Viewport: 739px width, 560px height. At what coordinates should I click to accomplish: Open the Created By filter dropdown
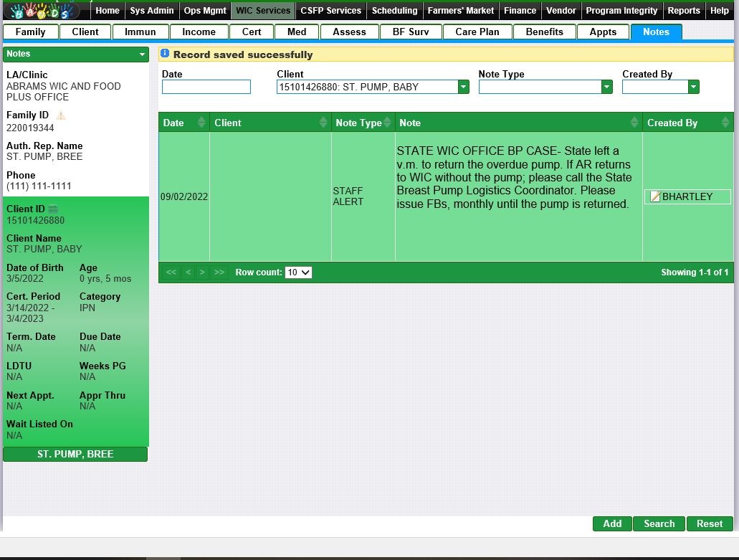click(x=693, y=87)
